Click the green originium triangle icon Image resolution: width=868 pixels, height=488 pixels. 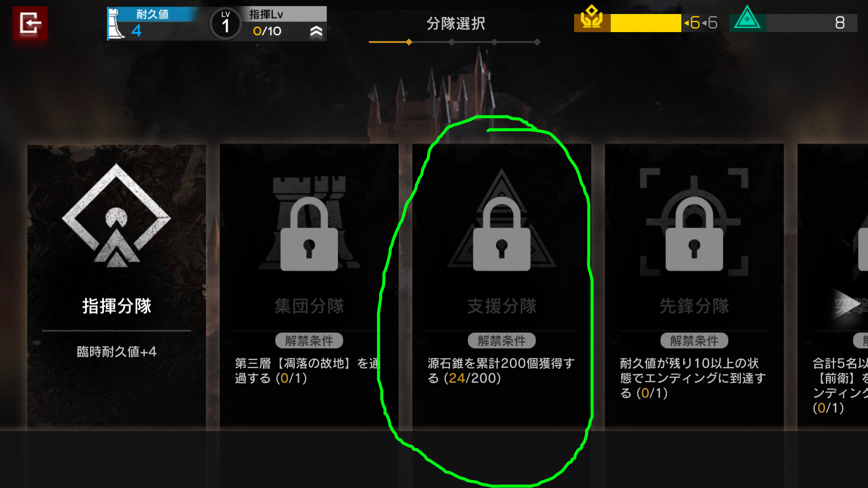747,19
